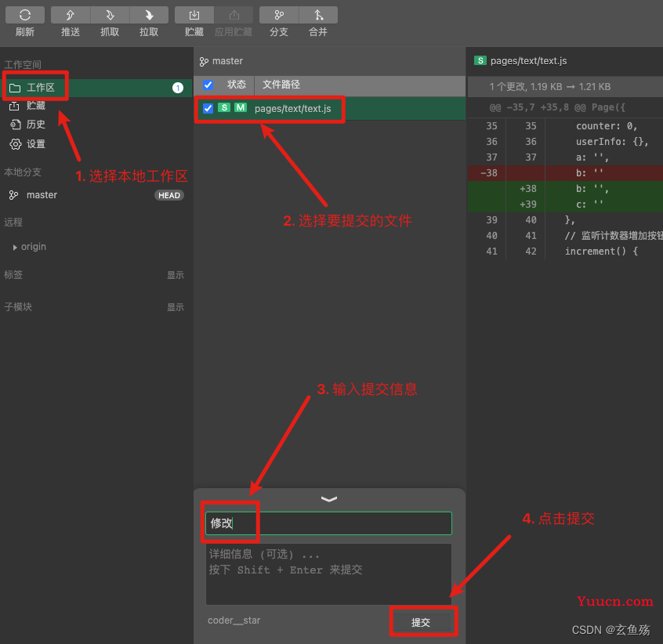Viewport: 663px width, 644px height.
Task: Open the 历史 history sidebar item
Action: point(96,125)
